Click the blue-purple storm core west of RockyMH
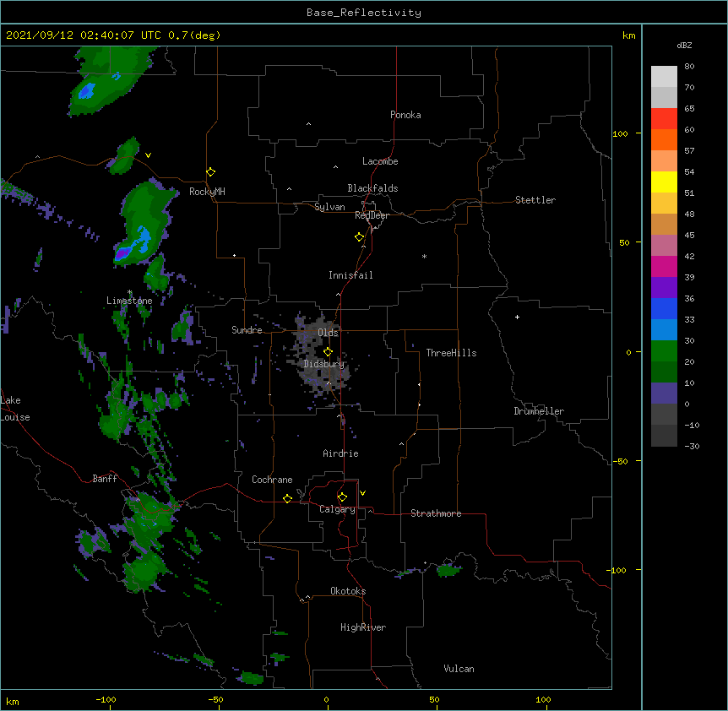Image resolution: width=728 pixels, height=711 pixels. pos(123,254)
